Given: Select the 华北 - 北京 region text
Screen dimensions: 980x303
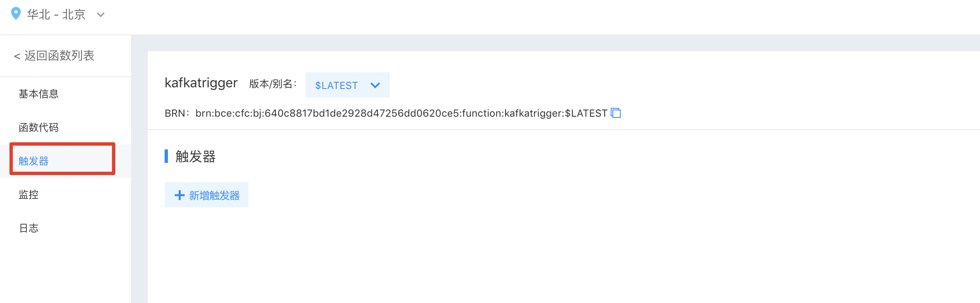Looking at the screenshot, I should tap(56, 15).
